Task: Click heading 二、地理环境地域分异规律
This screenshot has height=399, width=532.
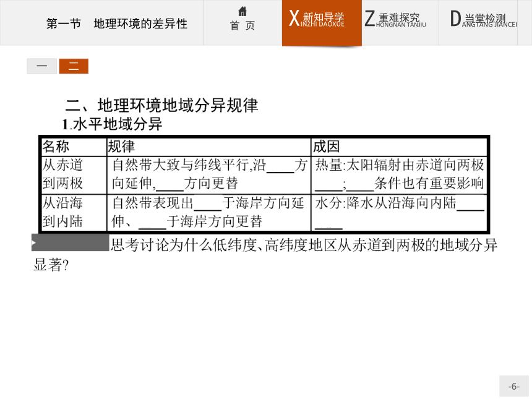Action: 161,105
